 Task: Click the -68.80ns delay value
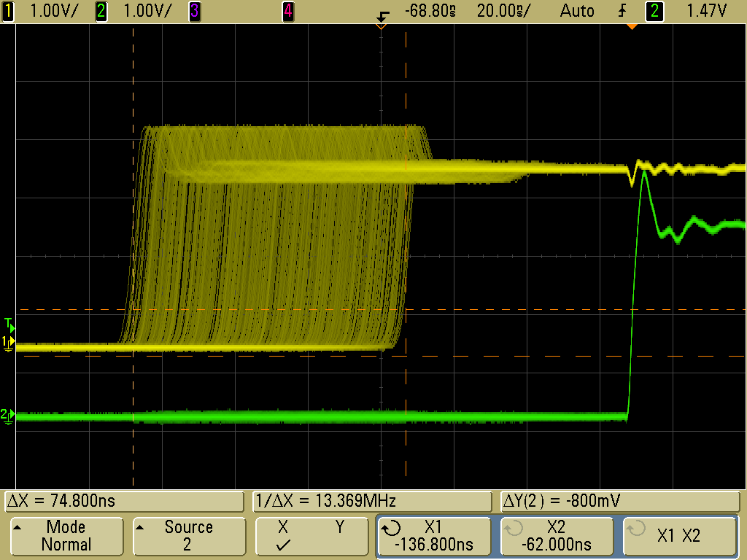click(x=430, y=11)
